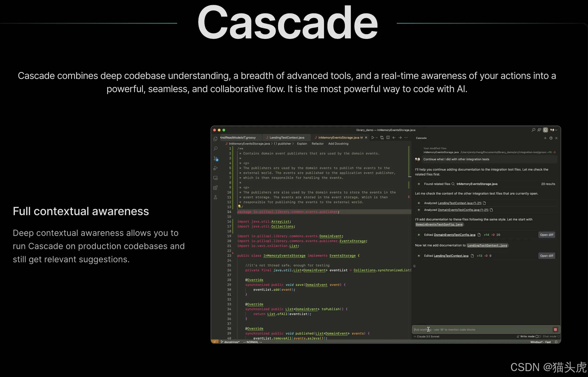
Task: Click the remote window icon at status bar left
Action: pyautogui.click(x=215, y=342)
